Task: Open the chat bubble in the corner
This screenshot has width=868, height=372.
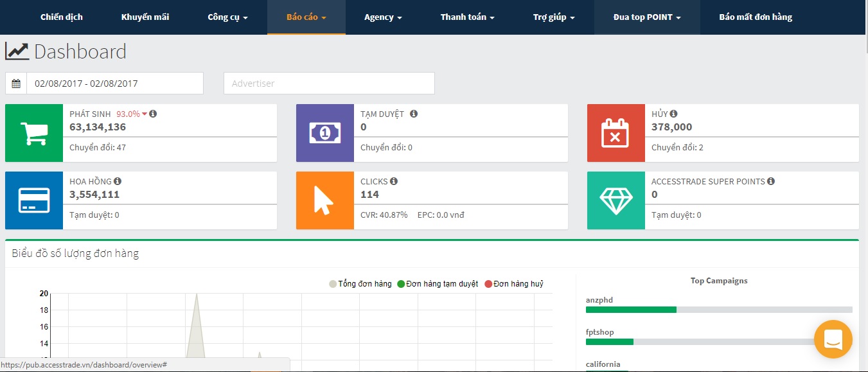Action: click(833, 339)
